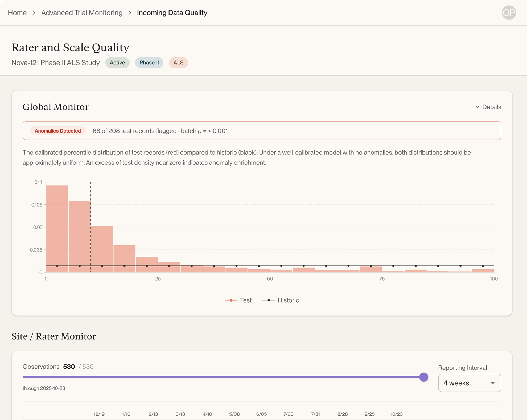Go to Advanced Trial Monitoring breadcrumb
Image resolution: width=527 pixels, height=420 pixels.
pyautogui.click(x=82, y=13)
